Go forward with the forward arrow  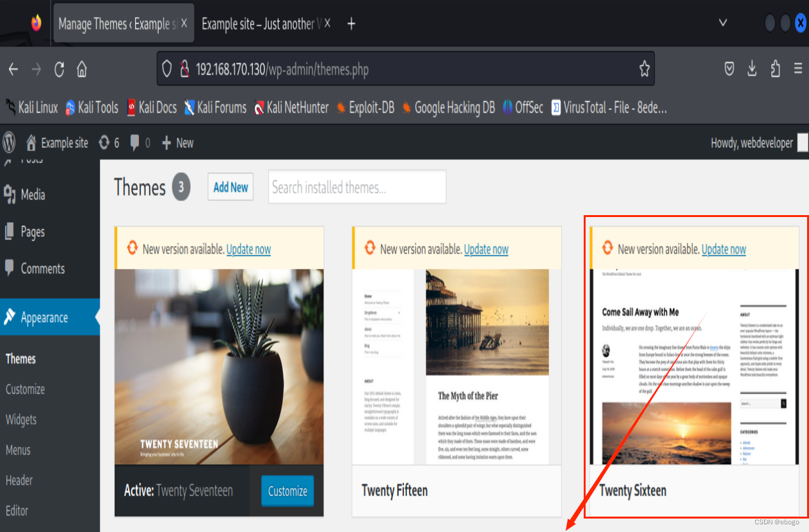point(36,69)
